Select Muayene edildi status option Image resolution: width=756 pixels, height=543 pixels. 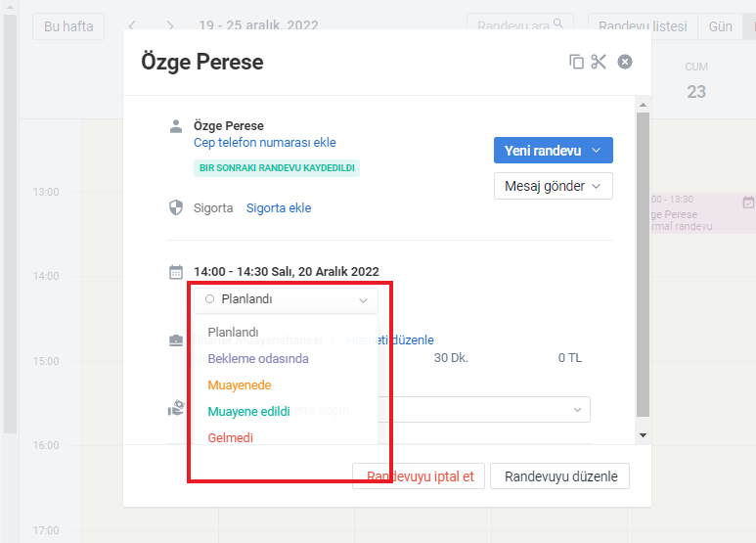(248, 411)
